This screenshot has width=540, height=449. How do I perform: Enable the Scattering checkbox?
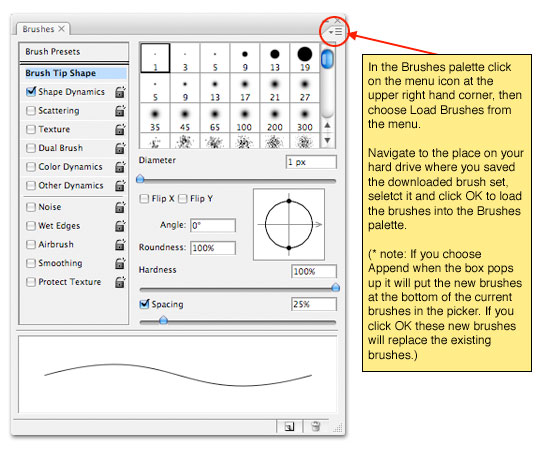31,111
